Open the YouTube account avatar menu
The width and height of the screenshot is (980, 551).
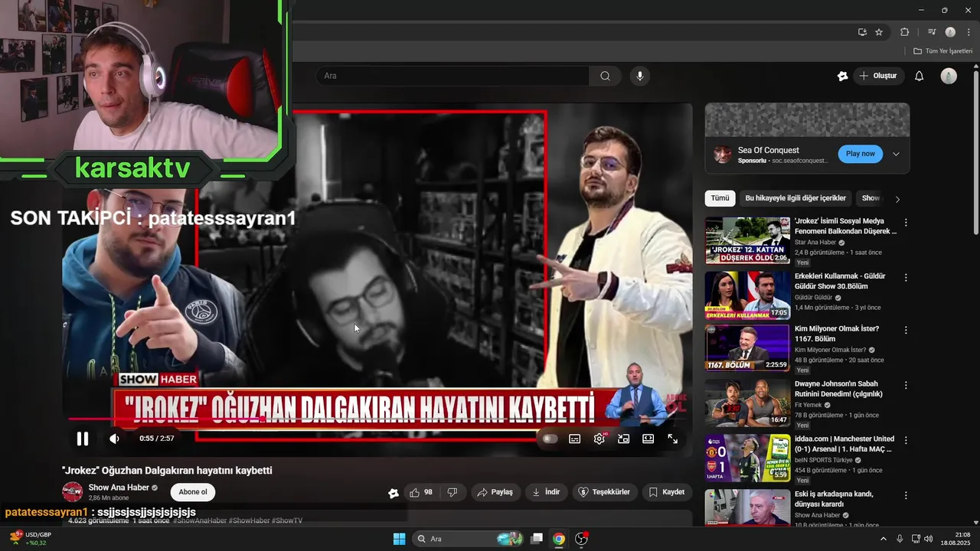pos(949,76)
